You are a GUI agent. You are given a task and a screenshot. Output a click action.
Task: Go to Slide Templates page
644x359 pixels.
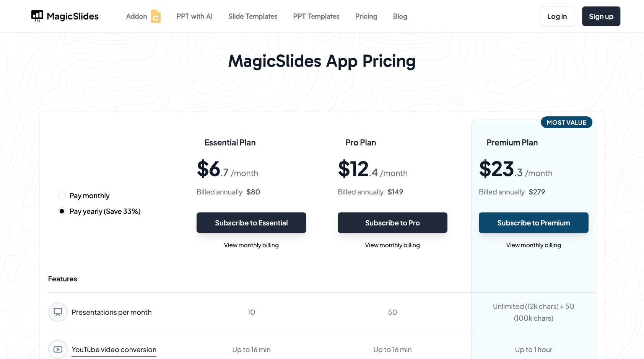pos(252,16)
